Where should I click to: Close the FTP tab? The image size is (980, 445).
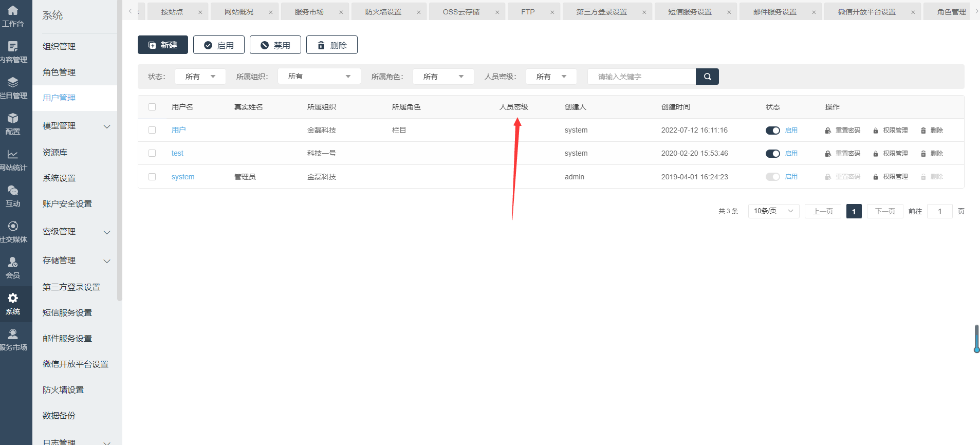click(x=552, y=12)
